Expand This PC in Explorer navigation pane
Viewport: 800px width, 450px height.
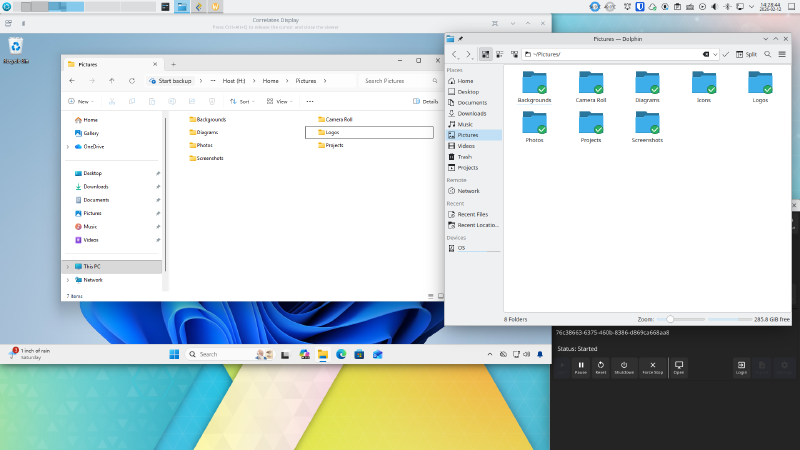(x=68, y=266)
